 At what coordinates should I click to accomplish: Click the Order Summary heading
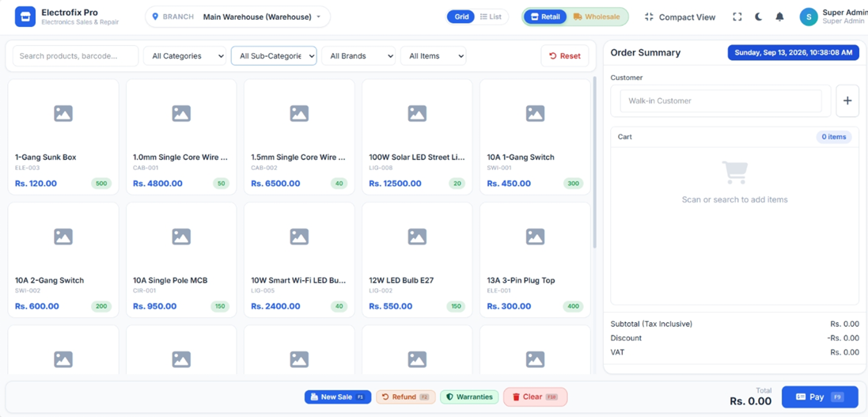click(646, 52)
